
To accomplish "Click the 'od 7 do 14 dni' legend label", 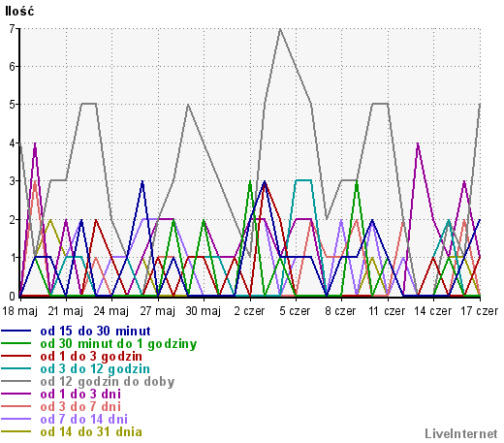I will [x=84, y=420].
